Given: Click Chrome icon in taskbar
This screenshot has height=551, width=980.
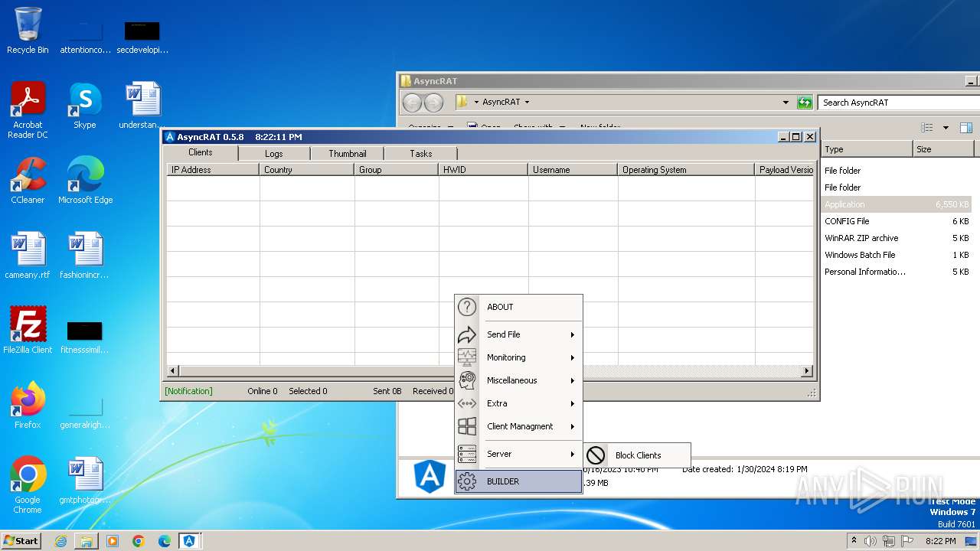Looking at the screenshot, I should 139,541.
